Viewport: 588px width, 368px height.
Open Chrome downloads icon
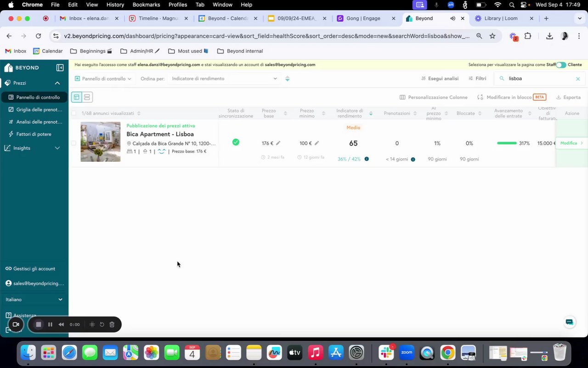[549, 36]
